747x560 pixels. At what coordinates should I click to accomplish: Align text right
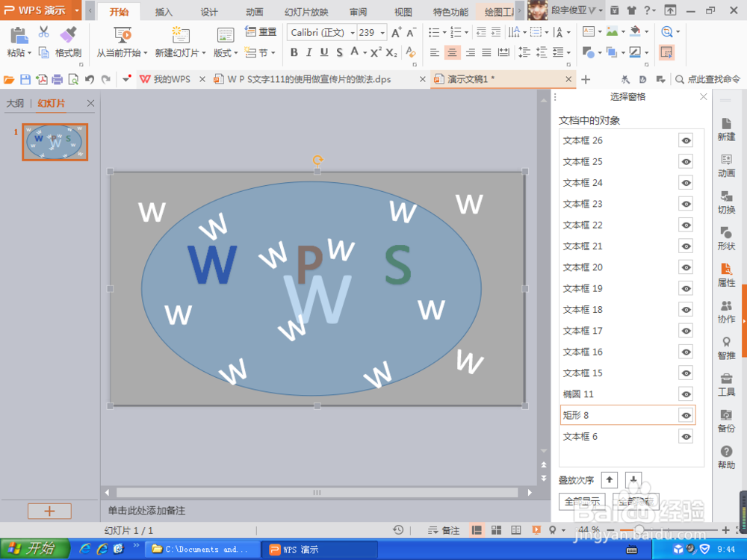pyautogui.click(x=470, y=52)
